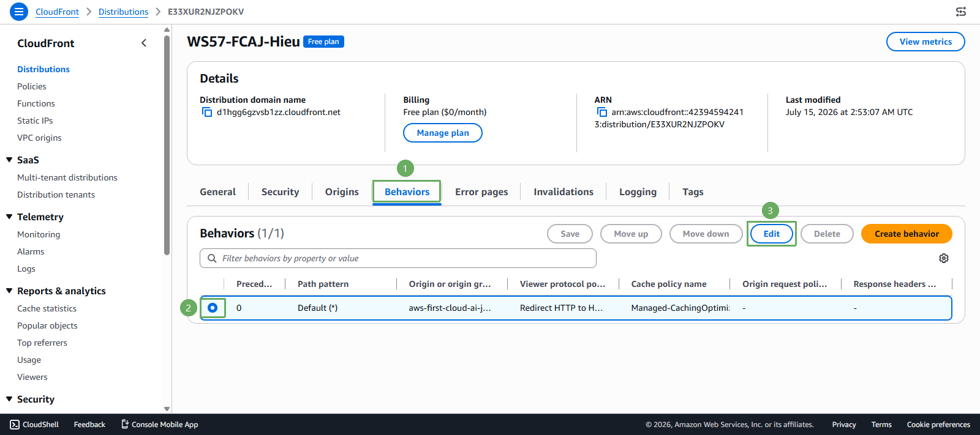Image resolution: width=980 pixels, height=435 pixels.
Task: Open Distributions in side navigation
Action: point(43,69)
